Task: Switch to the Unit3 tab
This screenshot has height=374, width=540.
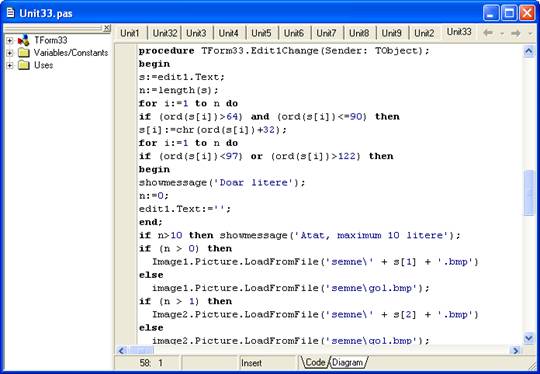Action: click(x=196, y=33)
